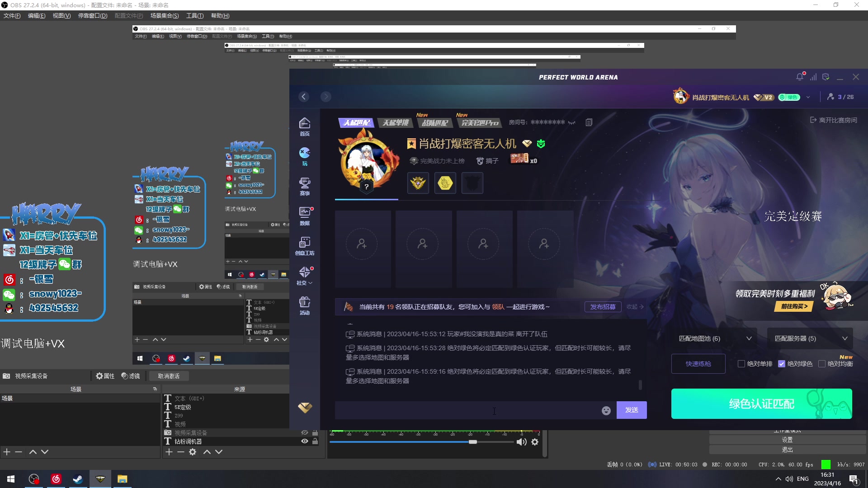The height and width of the screenshot is (488, 868).
Task: Click the 前往购买 promo button
Action: (x=794, y=306)
